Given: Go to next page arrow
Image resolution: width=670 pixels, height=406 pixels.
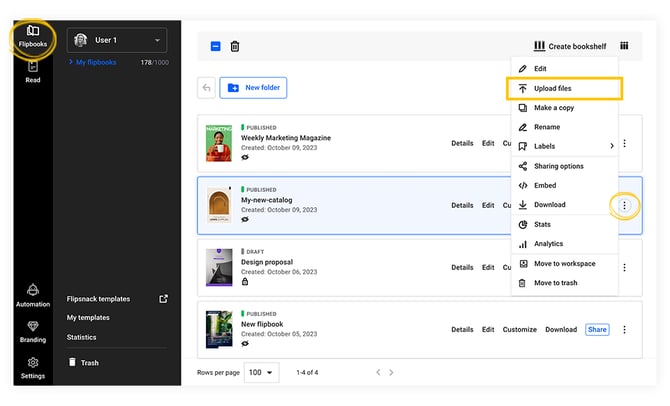Looking at the screenshot, I should coord(391,372).
